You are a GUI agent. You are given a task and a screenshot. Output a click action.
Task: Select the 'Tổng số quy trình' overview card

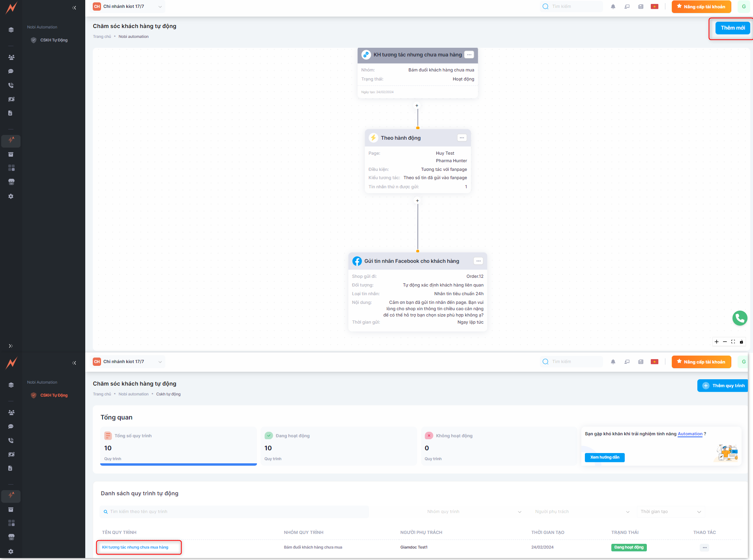pos(178,446)
